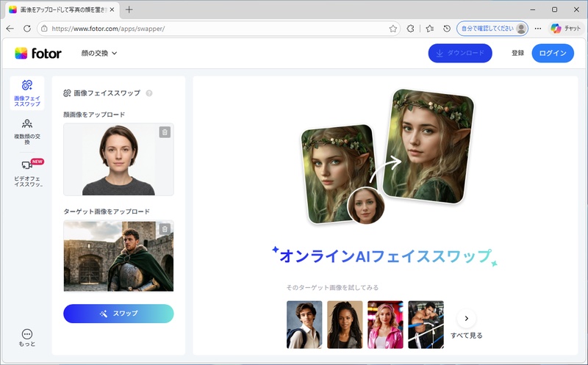Choose the shirtless boxer sample
588x365 pixels.
(x=426, y=325)
